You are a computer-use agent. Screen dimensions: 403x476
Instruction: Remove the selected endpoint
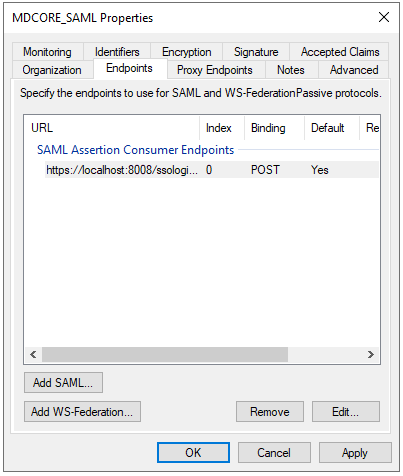[270, 411]
